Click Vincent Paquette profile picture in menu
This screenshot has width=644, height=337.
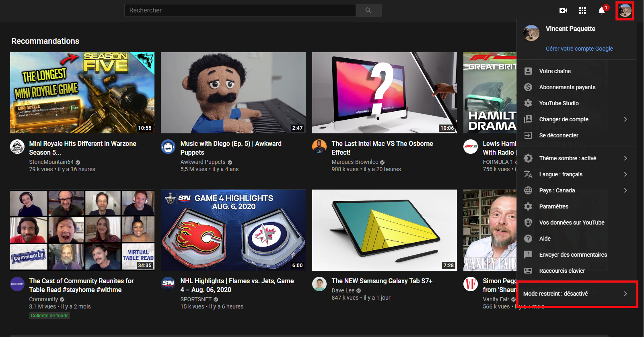pyautogui.click(x=531, y=33)
